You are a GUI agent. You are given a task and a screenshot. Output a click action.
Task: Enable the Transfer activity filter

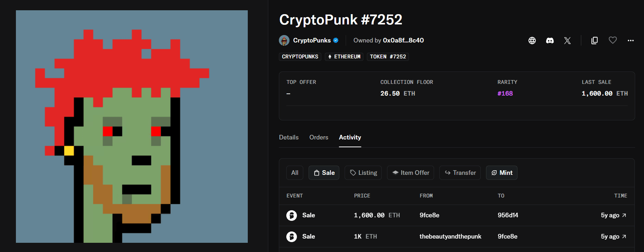pos(460,173)
